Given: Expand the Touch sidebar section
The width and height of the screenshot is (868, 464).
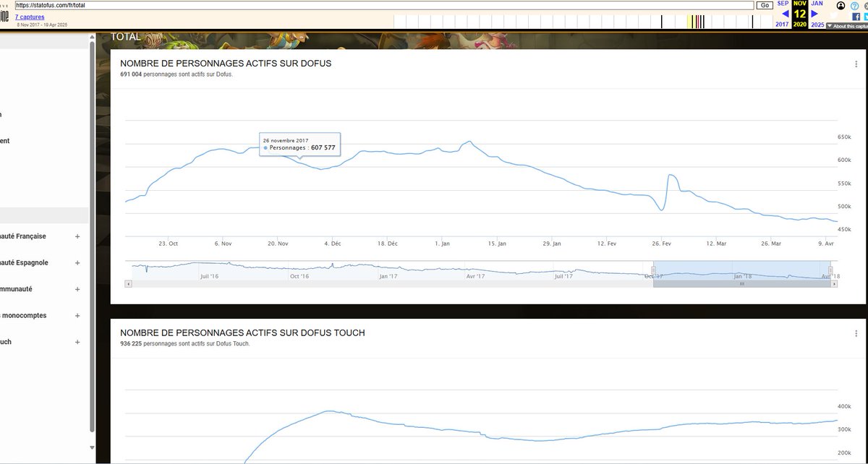Looking at the screenshot, I should click(77, 342).
